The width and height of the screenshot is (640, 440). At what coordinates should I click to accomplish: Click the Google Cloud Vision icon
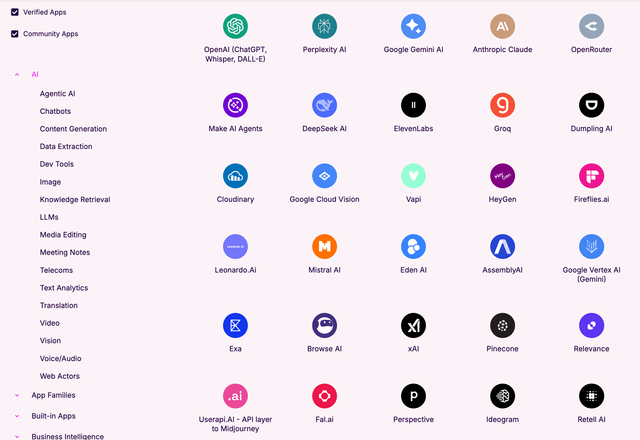point(324,176)
